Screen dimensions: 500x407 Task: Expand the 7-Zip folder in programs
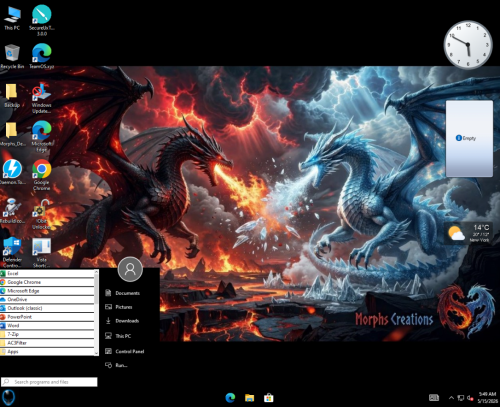click(x=47, y=334)
